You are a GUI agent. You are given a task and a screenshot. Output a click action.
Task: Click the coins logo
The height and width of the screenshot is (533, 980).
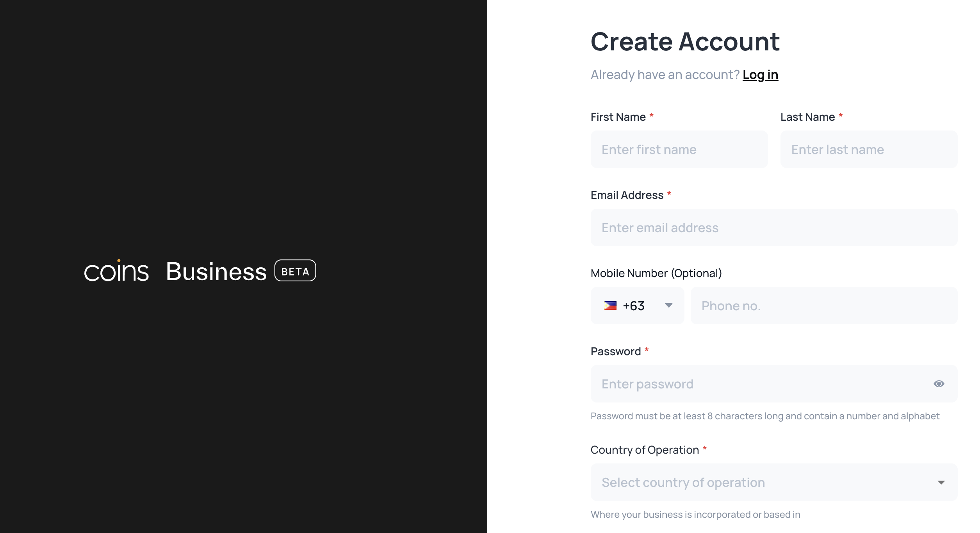(116, 271)
